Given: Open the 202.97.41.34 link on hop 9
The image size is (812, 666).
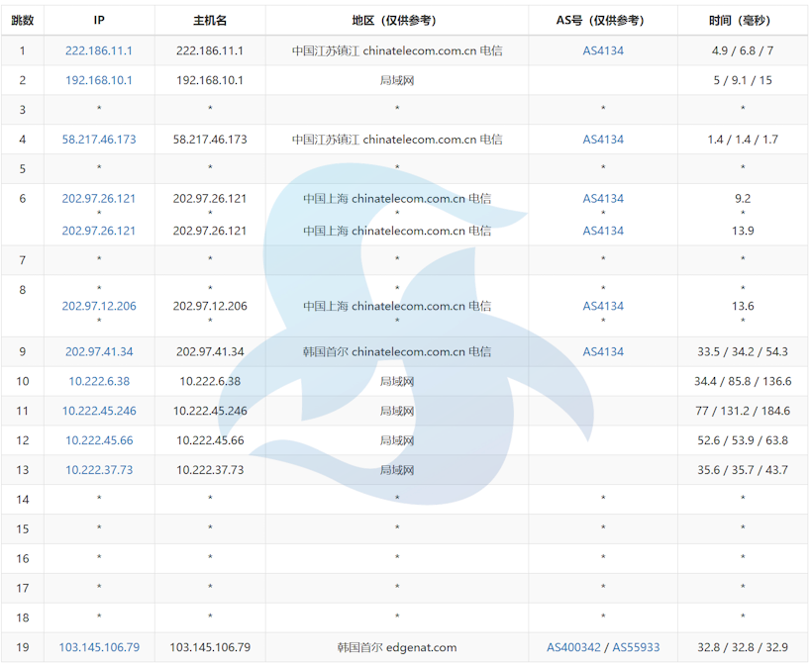Looking at the screenshot, I should coord(99,351).
